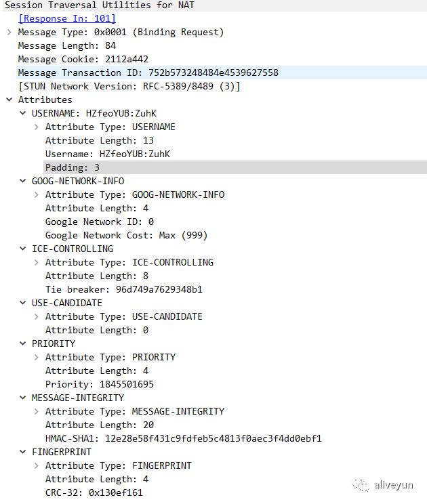Select the Padding: 3 row
427x504 pixels.
[x=73, y=167]
